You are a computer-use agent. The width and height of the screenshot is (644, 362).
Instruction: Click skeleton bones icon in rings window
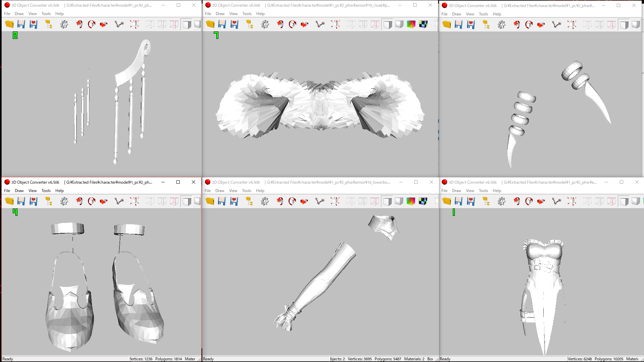pyautogui.click(x=556, y=24)
